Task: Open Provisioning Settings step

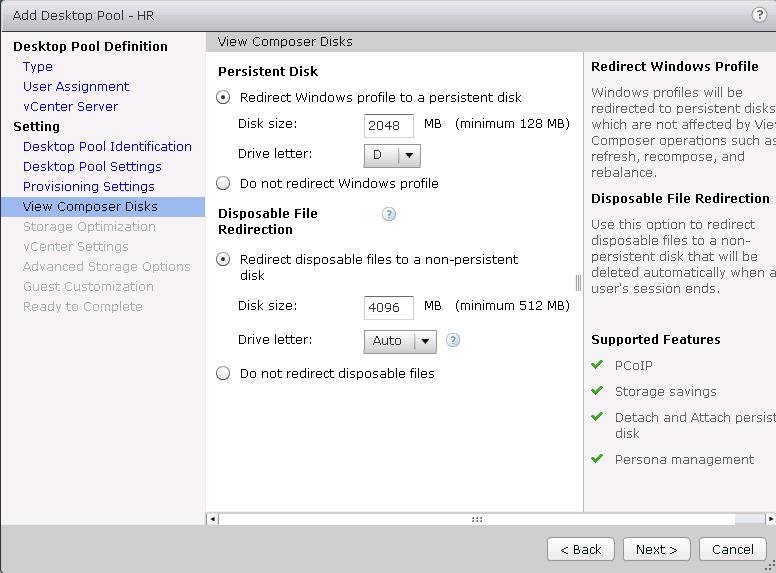Action: tap(89, 187)
